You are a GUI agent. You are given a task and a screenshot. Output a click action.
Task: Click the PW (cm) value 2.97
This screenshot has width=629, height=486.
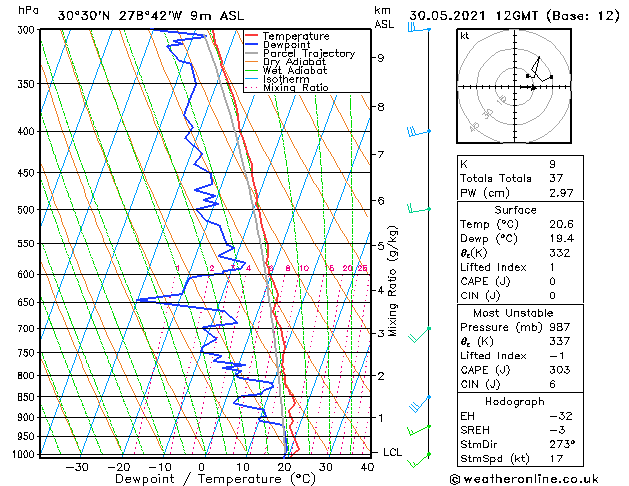click(561, 193)
